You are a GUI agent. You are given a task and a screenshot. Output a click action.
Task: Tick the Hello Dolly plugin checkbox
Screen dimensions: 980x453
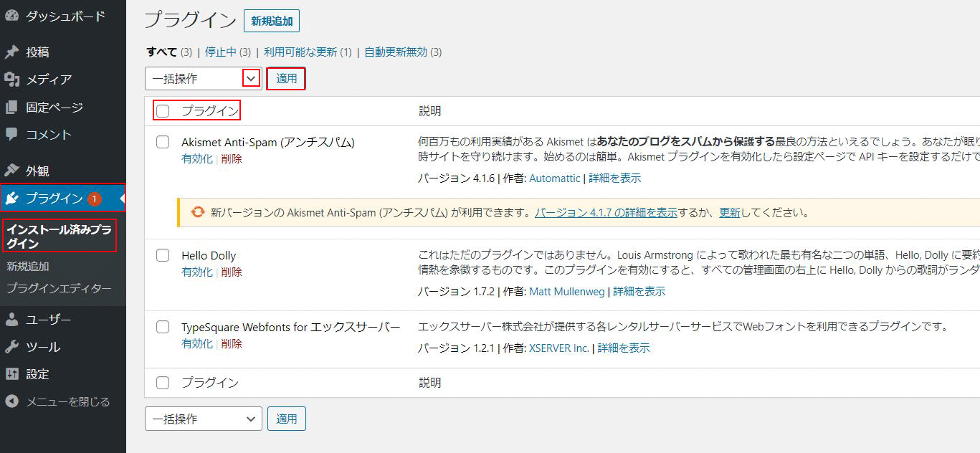coord(163,255)
